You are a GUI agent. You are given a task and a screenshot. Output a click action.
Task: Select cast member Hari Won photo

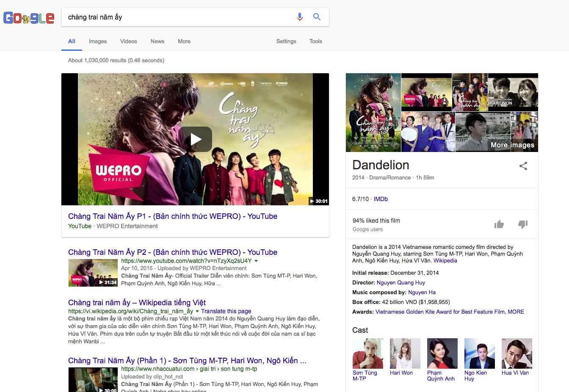click(405, 353)
